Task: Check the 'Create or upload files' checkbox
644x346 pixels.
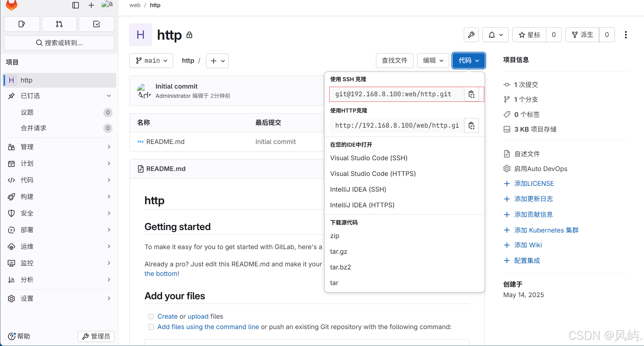Action: tap(151, 316)
